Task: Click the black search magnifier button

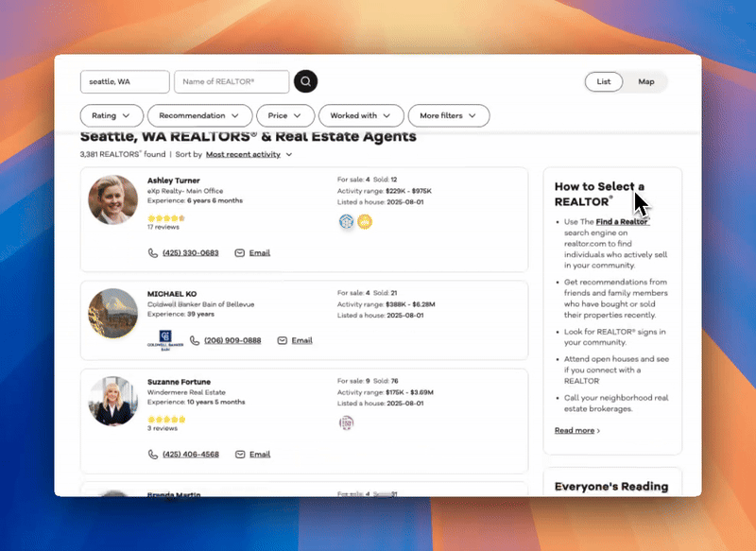Action: click(x=305, y=81)
